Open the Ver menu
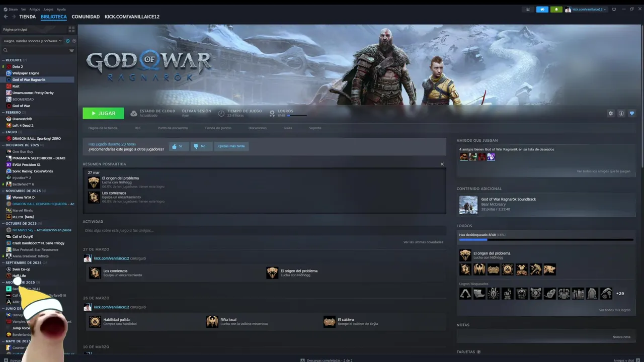This screenshot has height=362, width=644. [24, 9]
